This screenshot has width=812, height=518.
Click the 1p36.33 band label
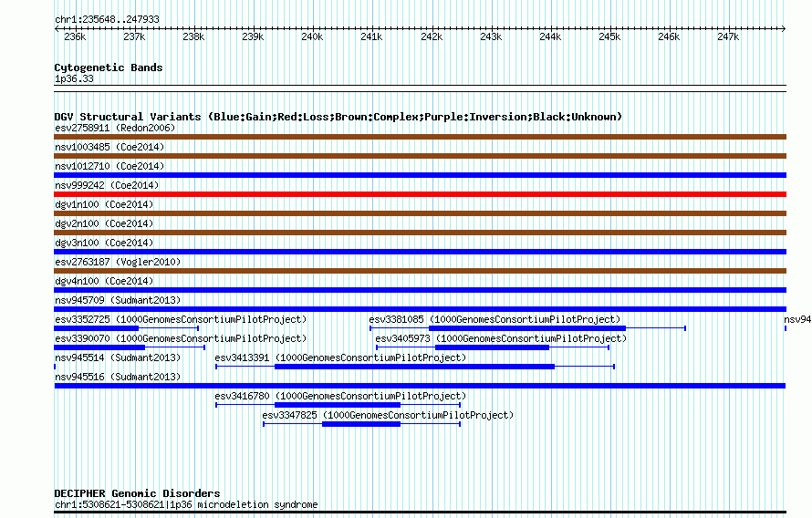(74, 78)
